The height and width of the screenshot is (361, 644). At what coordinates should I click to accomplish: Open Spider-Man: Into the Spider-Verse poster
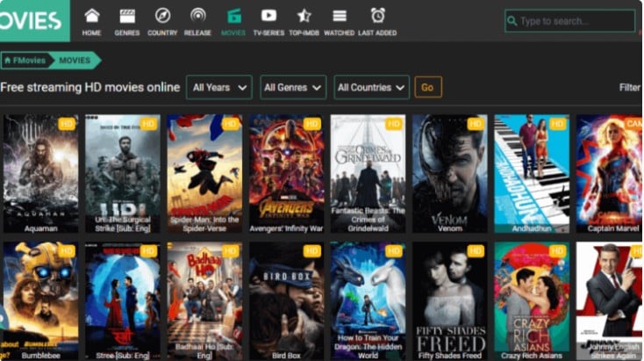[x=204, y=174]
